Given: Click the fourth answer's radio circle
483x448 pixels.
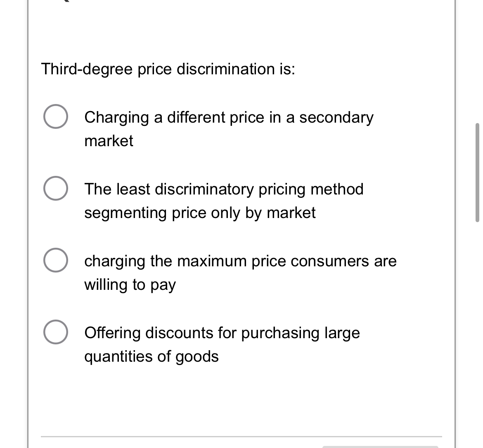Looking at the screenshot, I should pos(55,333).
